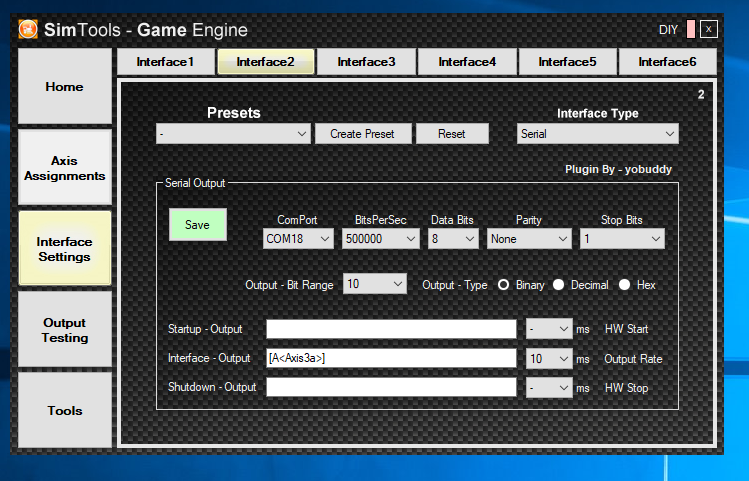Click the Shutdown - Output text field
749x481 pixels.
tap(391, 387)
